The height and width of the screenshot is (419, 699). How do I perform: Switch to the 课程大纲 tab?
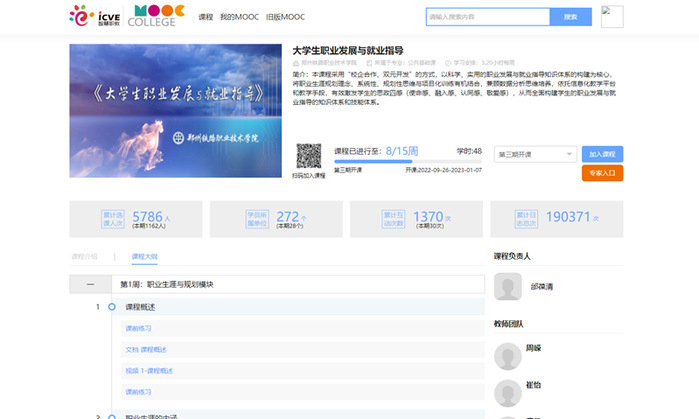144,256
